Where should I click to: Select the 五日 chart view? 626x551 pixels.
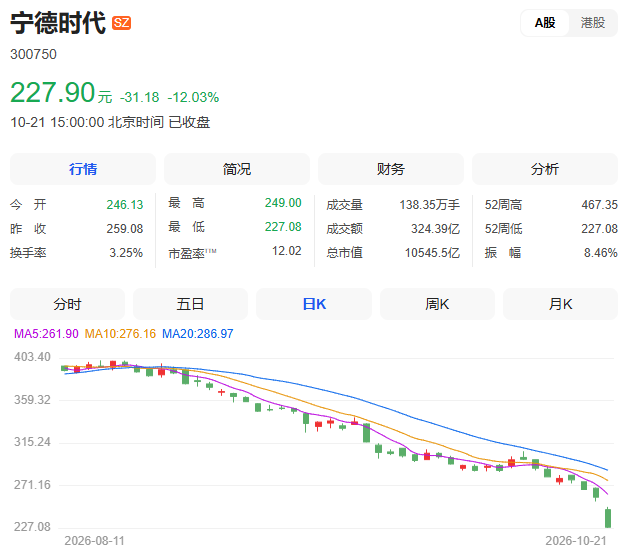[190, 304]
